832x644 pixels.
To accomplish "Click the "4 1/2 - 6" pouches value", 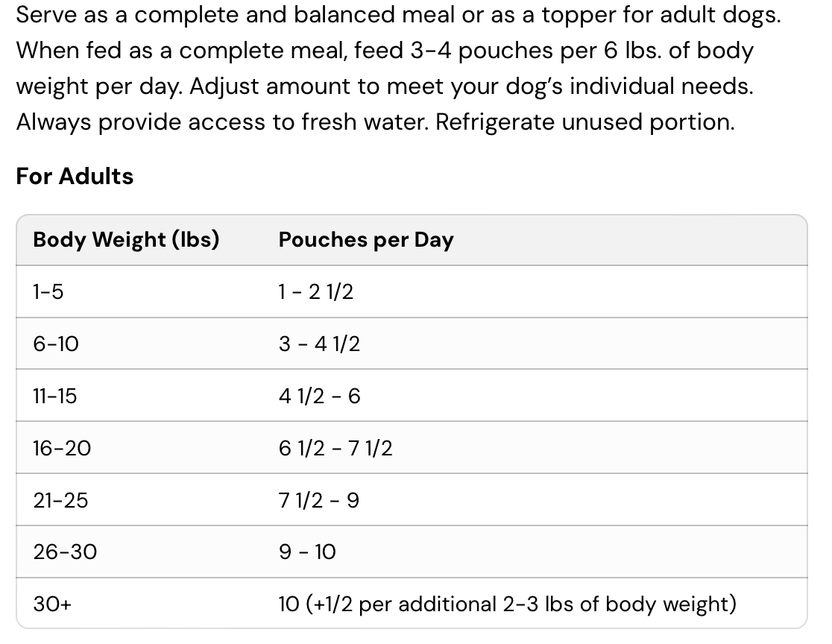I will point(319,396).
